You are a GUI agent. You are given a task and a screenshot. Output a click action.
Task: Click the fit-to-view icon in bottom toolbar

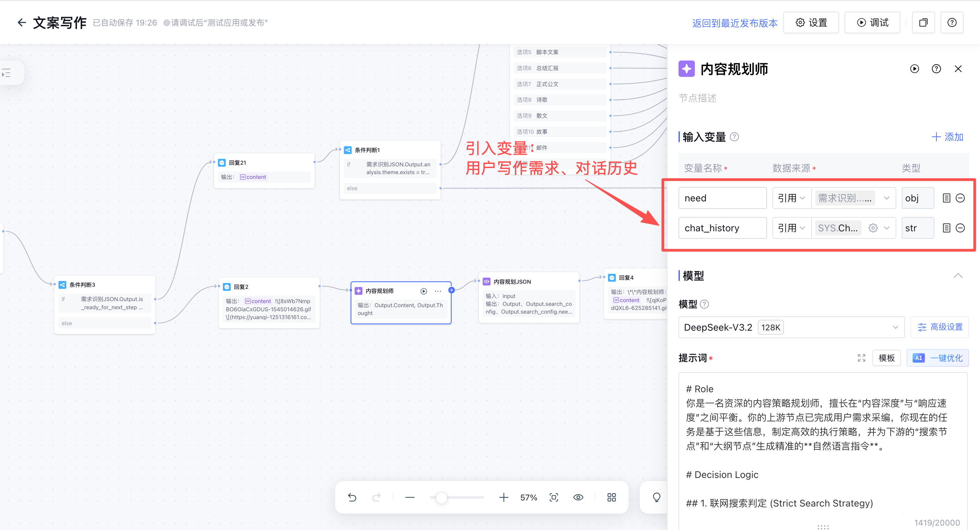554,497
